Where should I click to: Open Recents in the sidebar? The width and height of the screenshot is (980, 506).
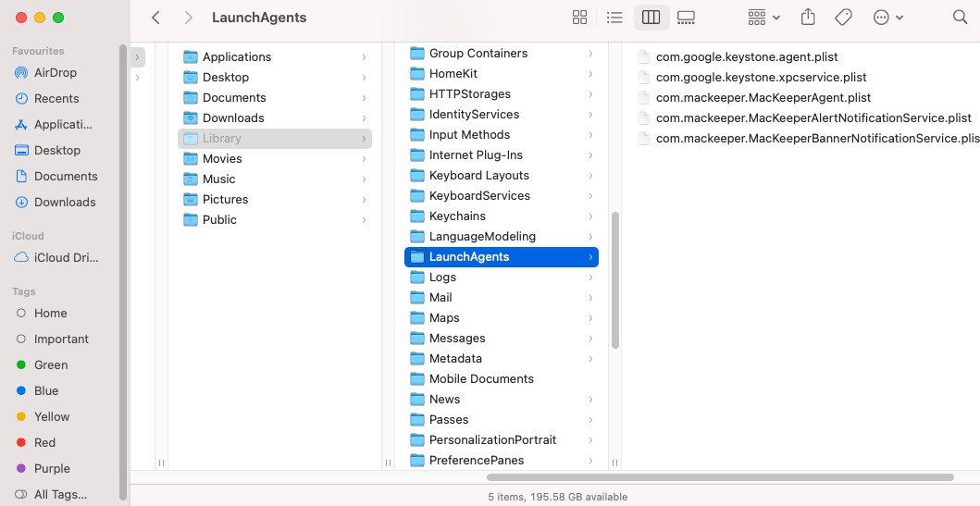click(x=47, y=99)
